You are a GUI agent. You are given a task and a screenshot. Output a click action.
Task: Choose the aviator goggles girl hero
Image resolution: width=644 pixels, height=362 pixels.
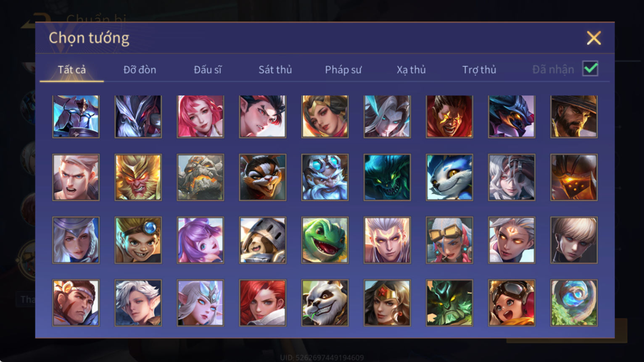(511, 303)
